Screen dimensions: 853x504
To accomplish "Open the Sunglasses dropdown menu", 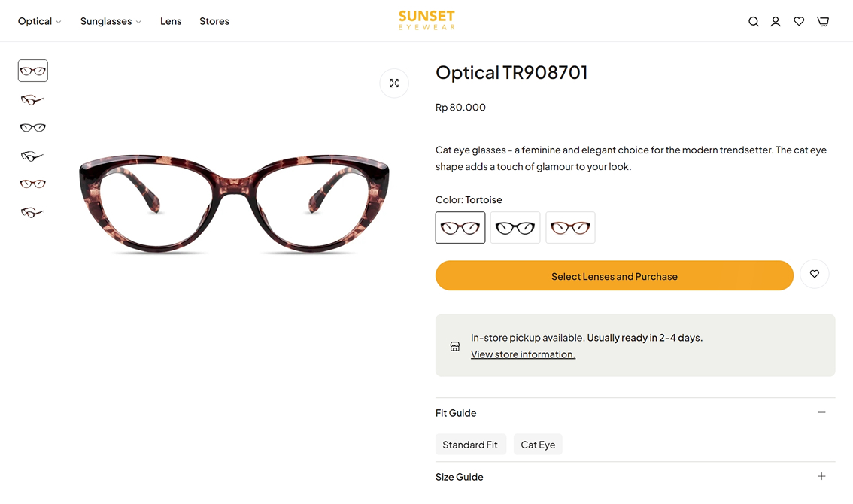I will [x=111, y=22].
